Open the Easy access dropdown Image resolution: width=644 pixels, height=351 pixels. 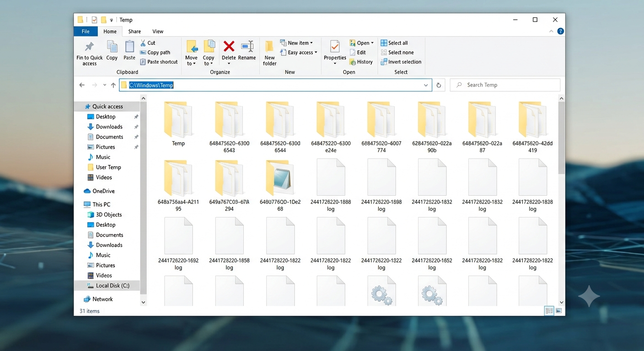pyautogui.click(x=298, y=53)
